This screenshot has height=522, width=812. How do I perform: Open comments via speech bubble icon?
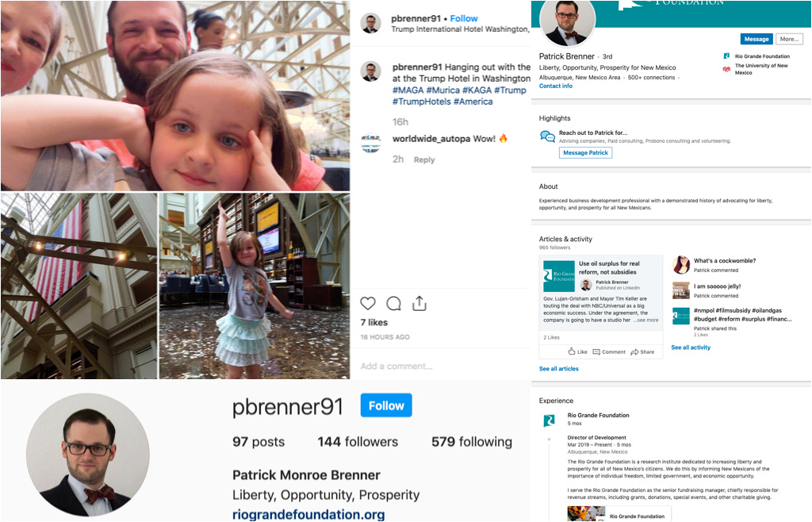393,304
